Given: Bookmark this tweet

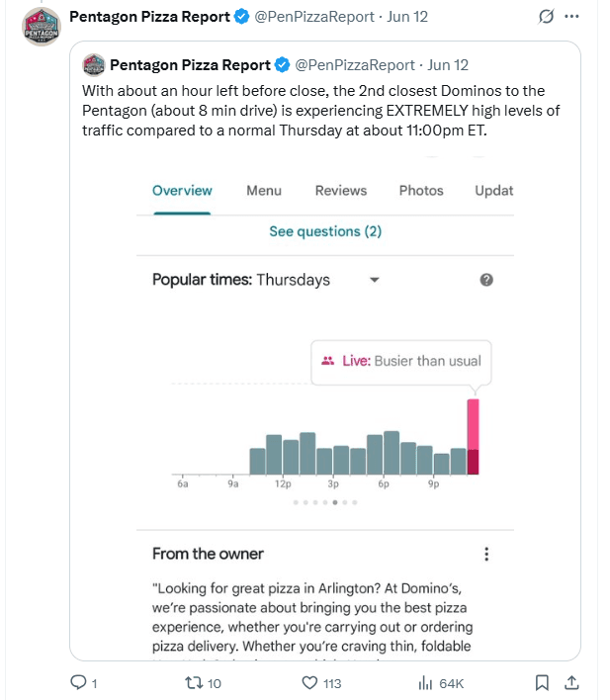Looking at the screenshot, I should (542, 682).
